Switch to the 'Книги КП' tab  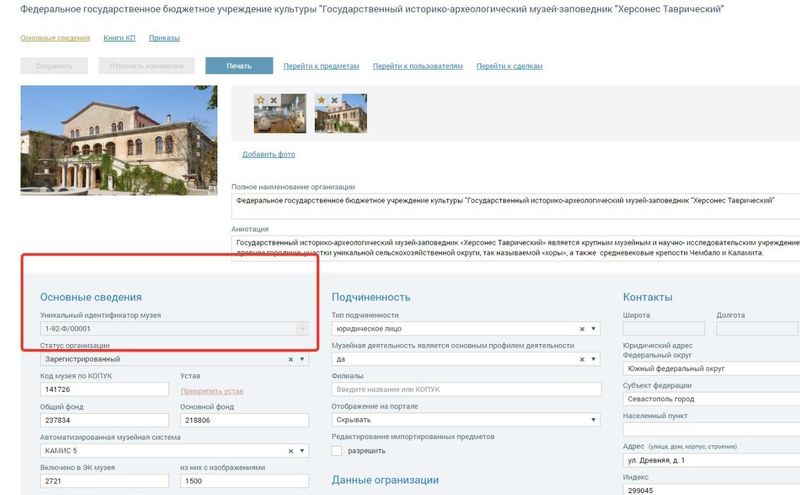(120, 38)
